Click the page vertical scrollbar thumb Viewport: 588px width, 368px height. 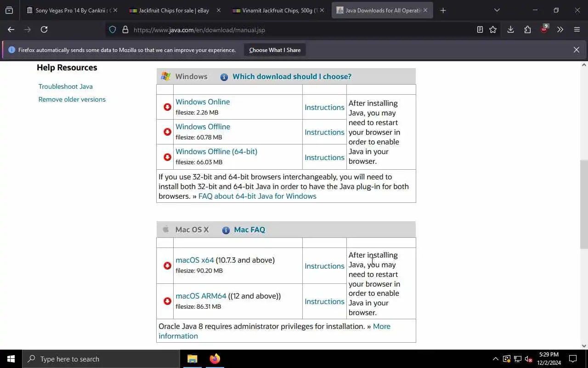pyautogui.click(x=584, y=205)
